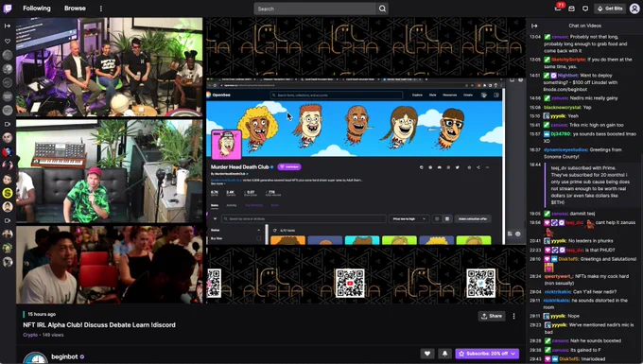
Task: Click the 28:24 chat timestamp
Action: (x=535, y=276)
